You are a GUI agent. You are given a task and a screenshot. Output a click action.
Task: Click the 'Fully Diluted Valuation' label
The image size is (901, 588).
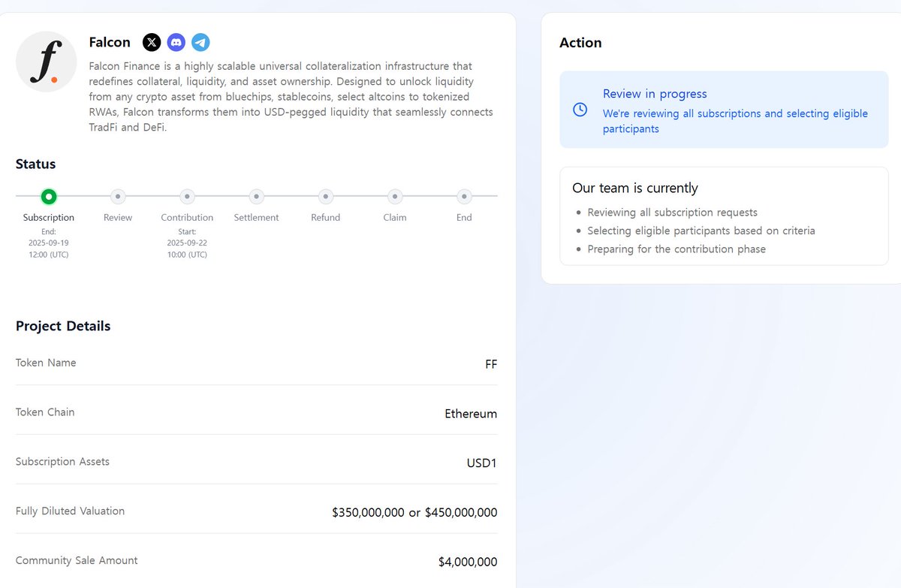pos(70,511)
